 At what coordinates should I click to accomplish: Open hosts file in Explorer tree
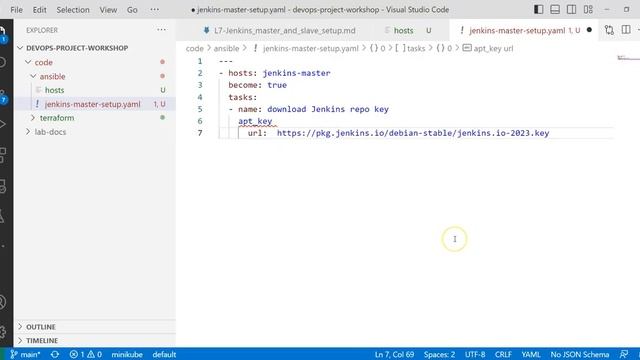coord(54,90)
